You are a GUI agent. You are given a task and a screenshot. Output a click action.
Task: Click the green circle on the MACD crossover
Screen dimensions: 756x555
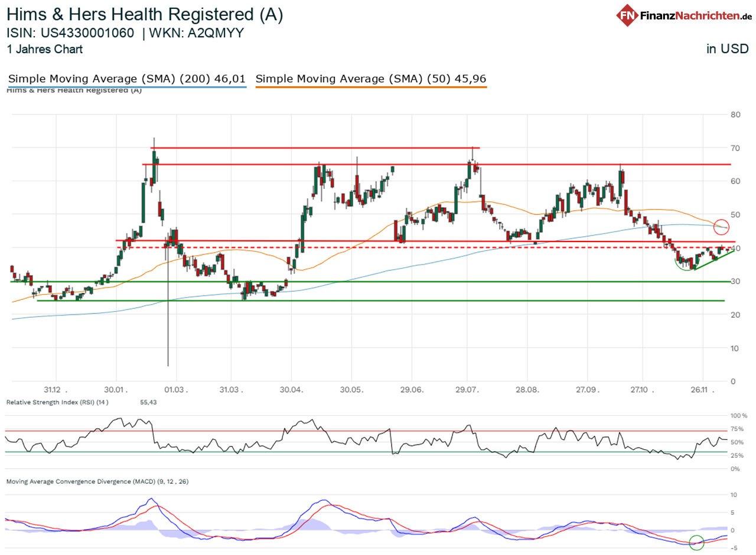coord(696,540)
